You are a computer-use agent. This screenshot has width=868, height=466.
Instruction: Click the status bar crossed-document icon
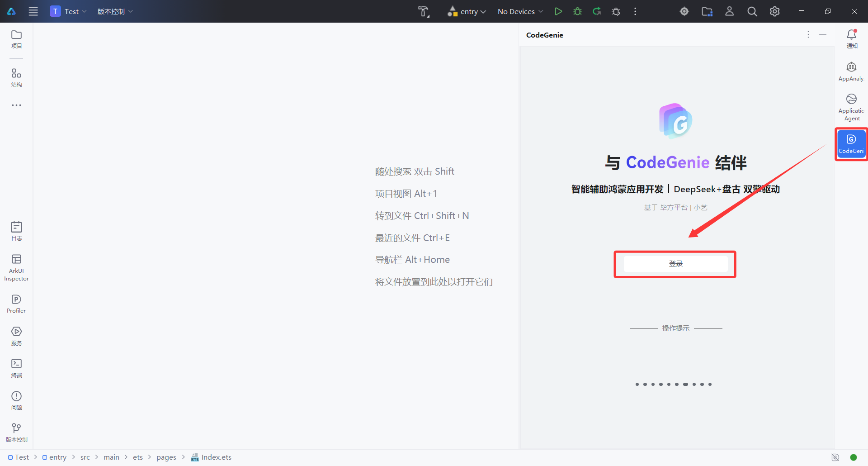coord(835,457)
